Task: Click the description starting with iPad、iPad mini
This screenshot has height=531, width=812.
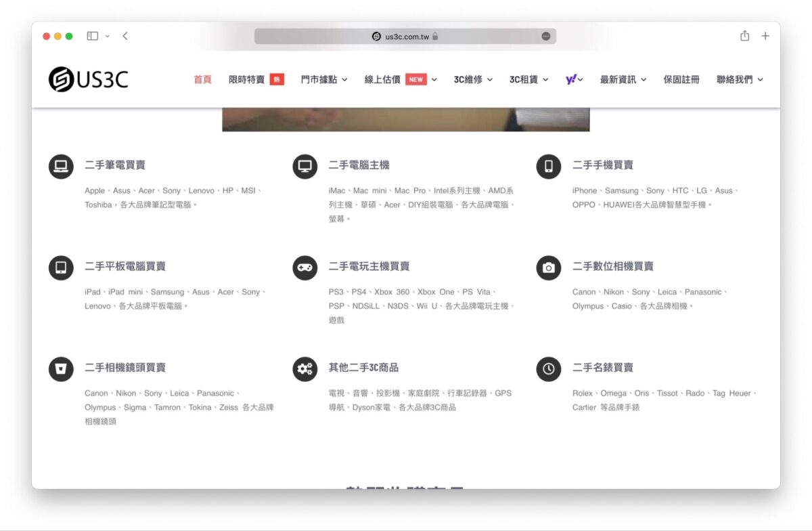Action: (x=176, y=299)
